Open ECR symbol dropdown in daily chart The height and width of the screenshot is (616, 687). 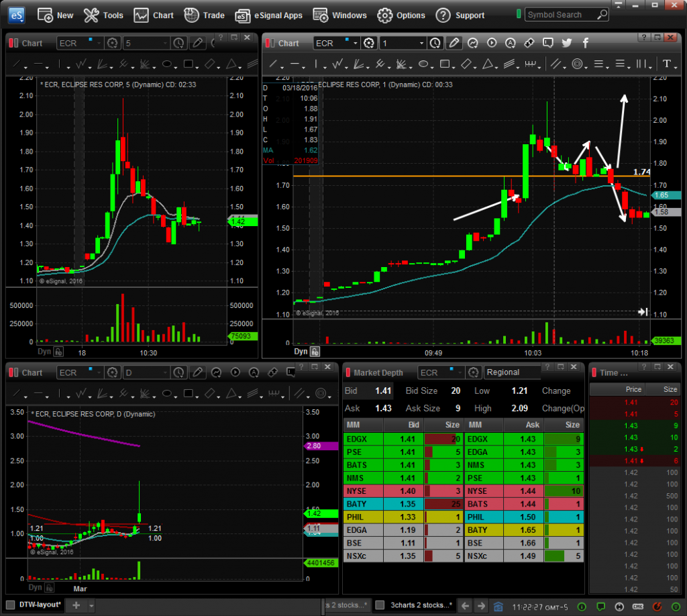coord(99,373)
